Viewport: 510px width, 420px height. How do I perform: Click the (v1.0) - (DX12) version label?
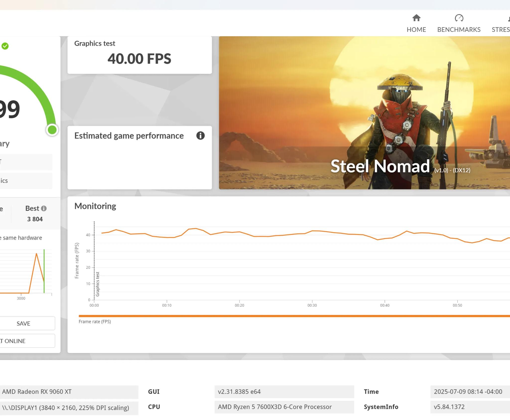452,170
